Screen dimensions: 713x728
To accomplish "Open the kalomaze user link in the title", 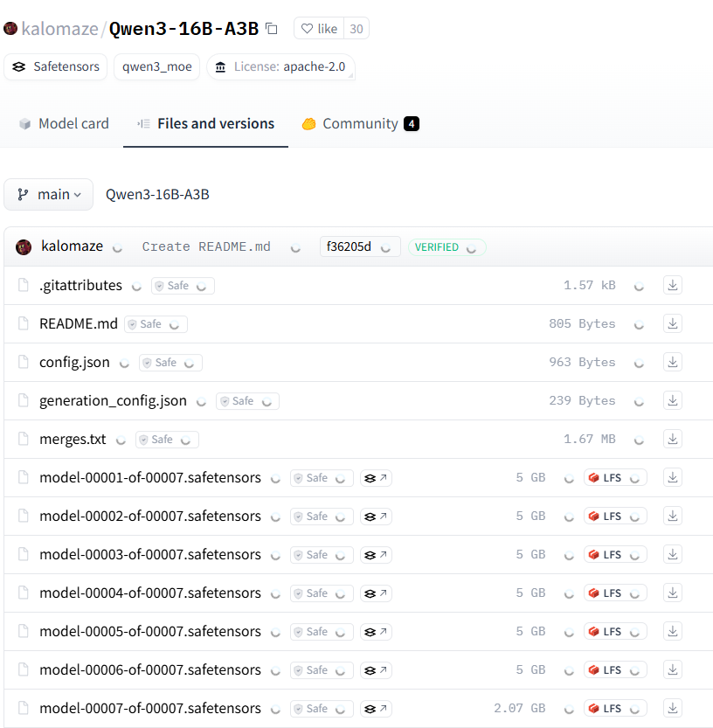I will 60,29.
